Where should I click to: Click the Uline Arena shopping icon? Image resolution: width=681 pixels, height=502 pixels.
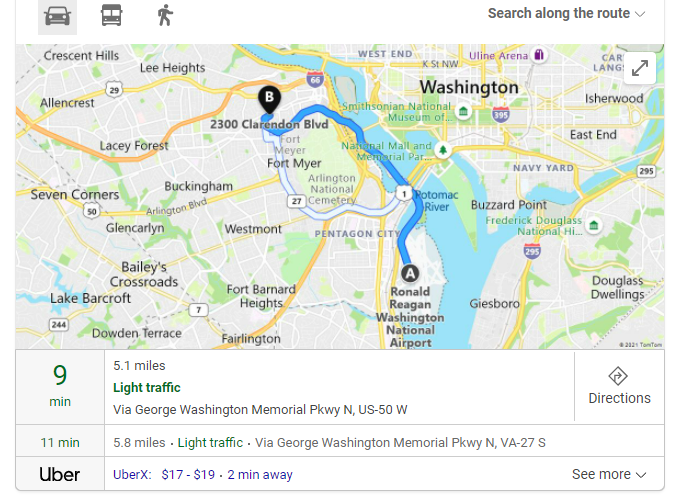coord(539,55)
